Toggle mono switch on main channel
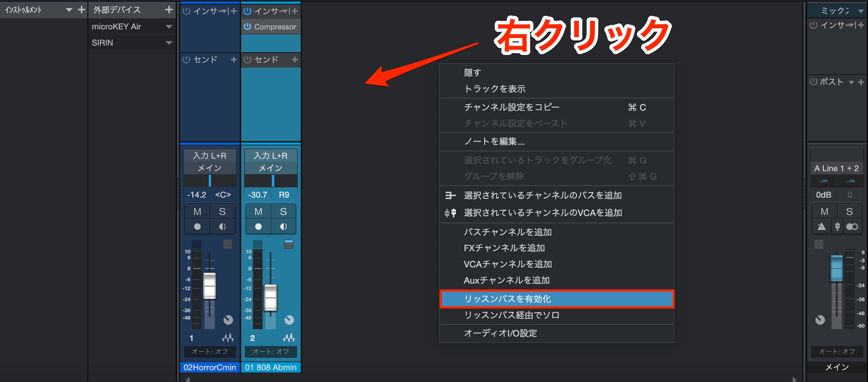The width and height of the screenshot is (868, 382). click(852, 227)
